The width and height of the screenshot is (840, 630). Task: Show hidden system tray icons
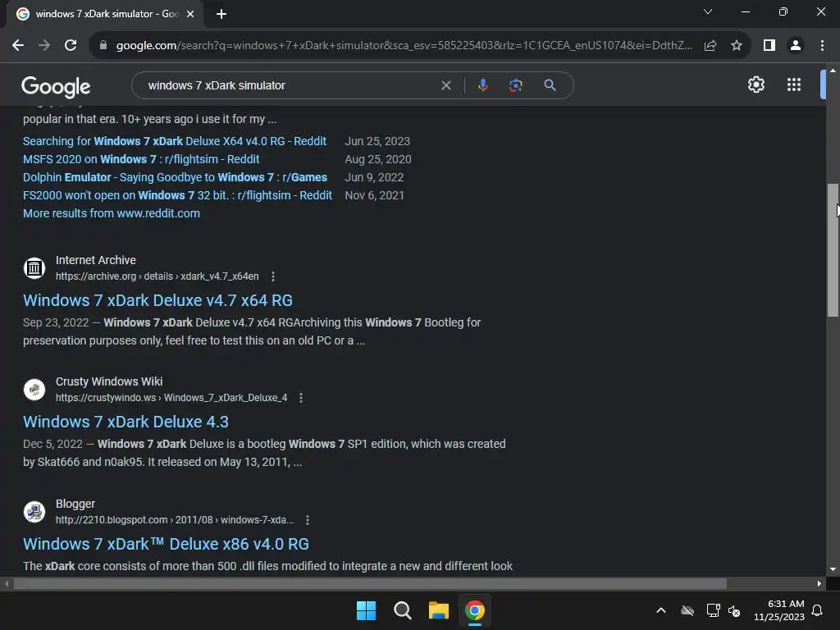[661, 610]
